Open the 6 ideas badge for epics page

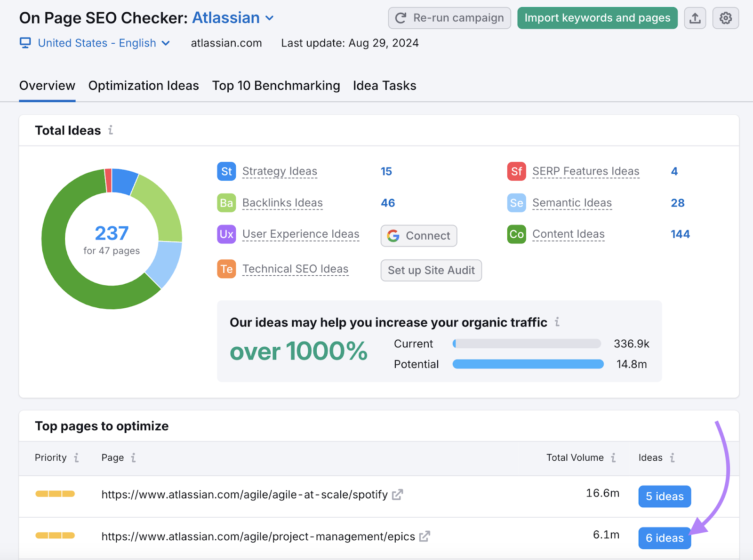pos(664,538)
